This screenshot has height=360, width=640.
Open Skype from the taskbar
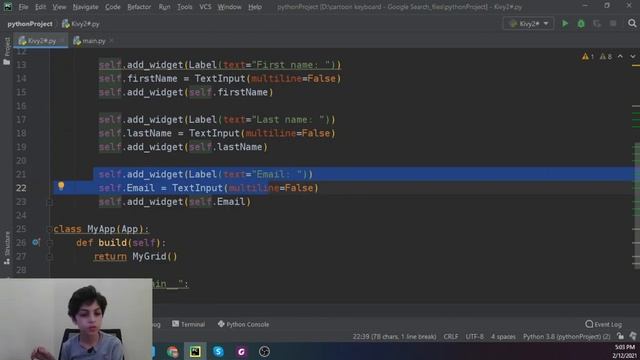[218, 351]
